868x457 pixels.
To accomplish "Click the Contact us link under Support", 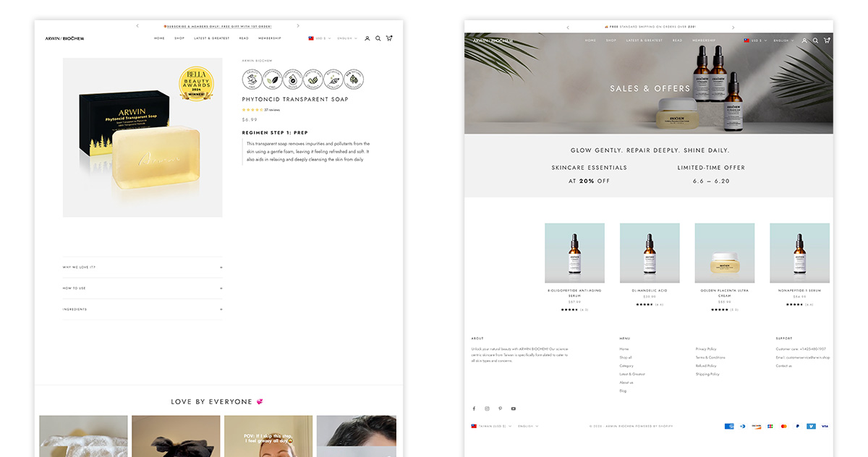I will coord(784,366).
